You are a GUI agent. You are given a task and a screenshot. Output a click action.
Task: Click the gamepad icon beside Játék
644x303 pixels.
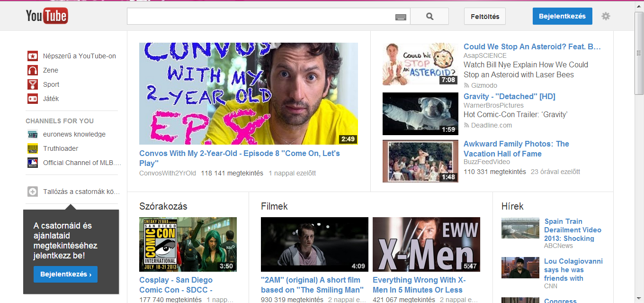[33, 99]
